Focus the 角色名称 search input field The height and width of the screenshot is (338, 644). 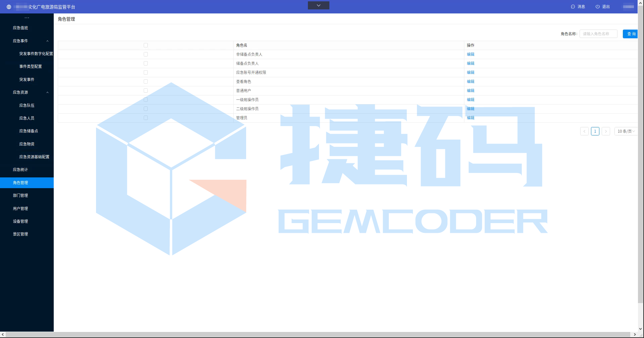pyautogui.click(x=598, y=34)
